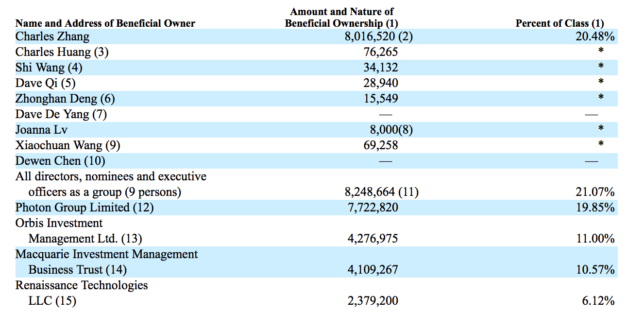Image resolution: width=644 pixels, height=314 pixels.
Task: Select Shi Wang (4) name text
Action: pyautogui.click(x=49, y=68)
